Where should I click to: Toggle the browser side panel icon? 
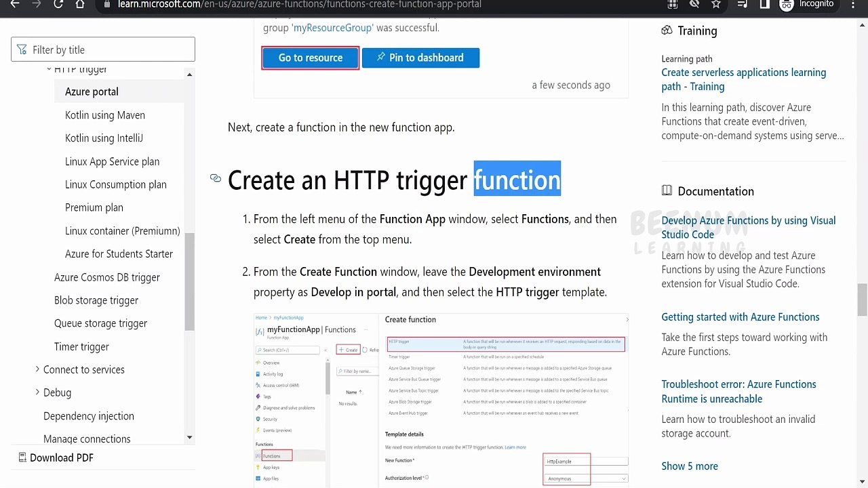point(765,4)
